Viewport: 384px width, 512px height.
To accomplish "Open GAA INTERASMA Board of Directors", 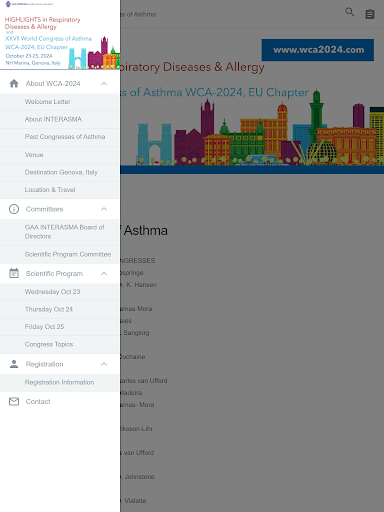I will pos(60,232).
